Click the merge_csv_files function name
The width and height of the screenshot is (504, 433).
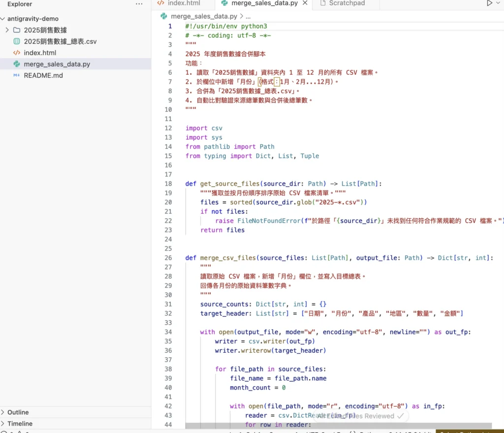(227, 258)
